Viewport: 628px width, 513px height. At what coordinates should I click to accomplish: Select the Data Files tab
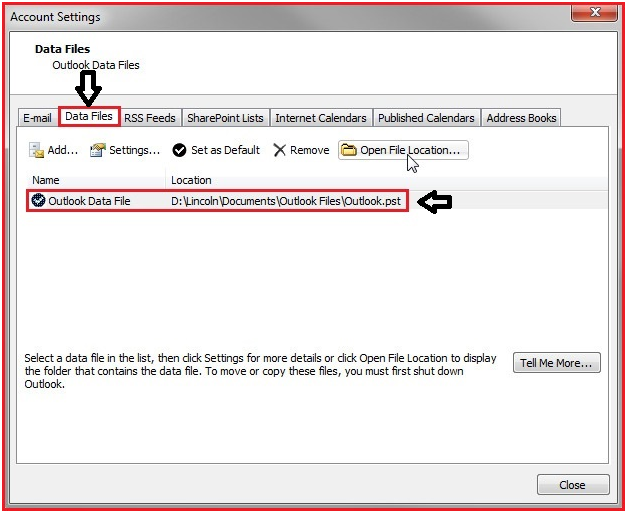[89, 117]
